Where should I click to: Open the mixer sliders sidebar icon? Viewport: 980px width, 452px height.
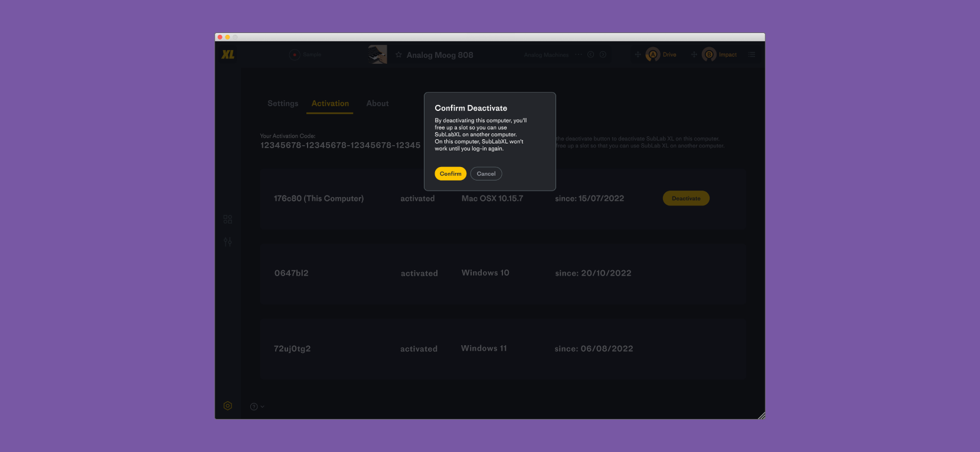click(228, 242)
